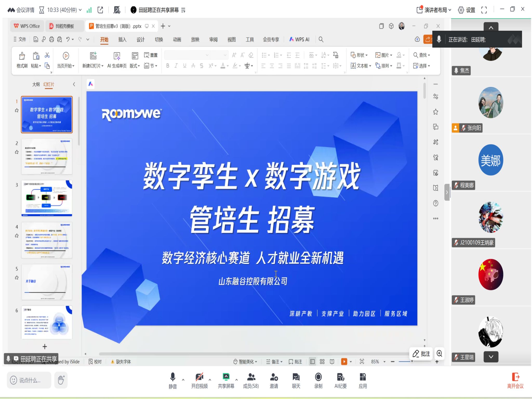Expand the meeting duration timer dropdown
Image resolution: width=532 pixels, height=399 pixels.
point(80,10)
